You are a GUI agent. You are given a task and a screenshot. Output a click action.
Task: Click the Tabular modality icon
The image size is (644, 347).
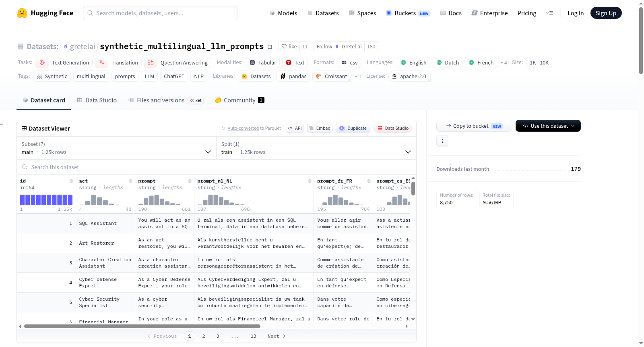click(252, 62)
